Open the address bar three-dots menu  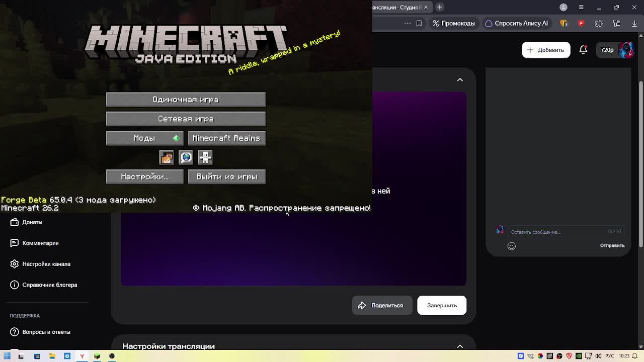(408, 23)
